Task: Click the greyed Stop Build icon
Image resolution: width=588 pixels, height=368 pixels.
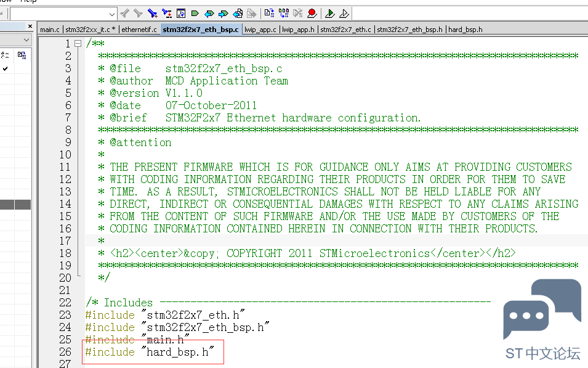Action: [298, 14]
